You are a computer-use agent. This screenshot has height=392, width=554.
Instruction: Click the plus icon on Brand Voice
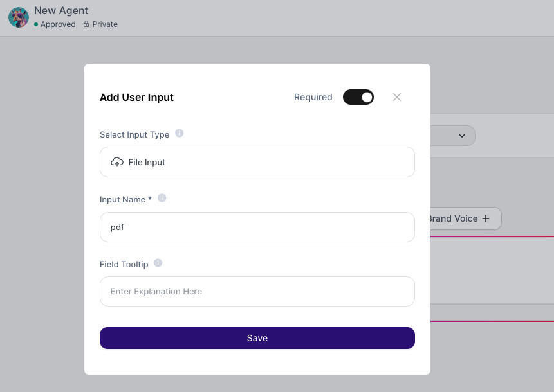pos(486,218)
